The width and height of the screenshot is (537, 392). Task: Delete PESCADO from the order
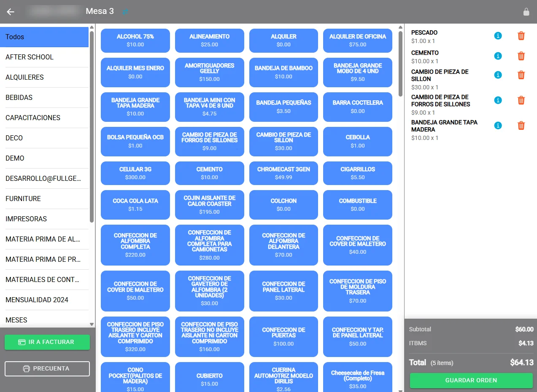(x=521, y=36)
